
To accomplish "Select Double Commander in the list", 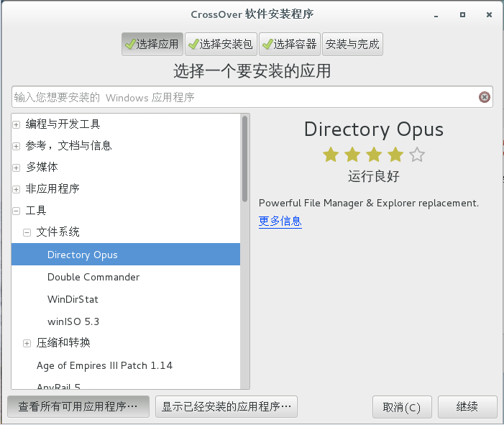I will 93,277.
